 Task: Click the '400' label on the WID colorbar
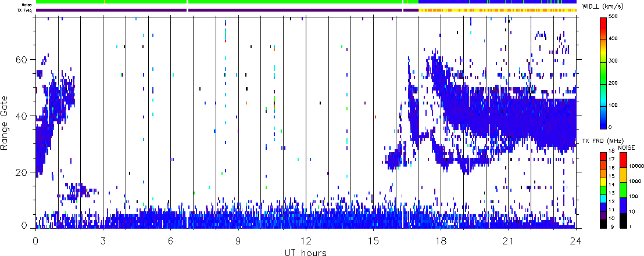coord(612,39)
